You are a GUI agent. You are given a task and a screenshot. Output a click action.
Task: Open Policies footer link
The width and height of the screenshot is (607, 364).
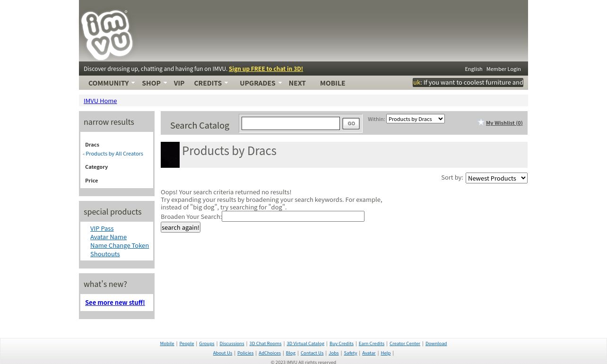(x=245, y=353)
